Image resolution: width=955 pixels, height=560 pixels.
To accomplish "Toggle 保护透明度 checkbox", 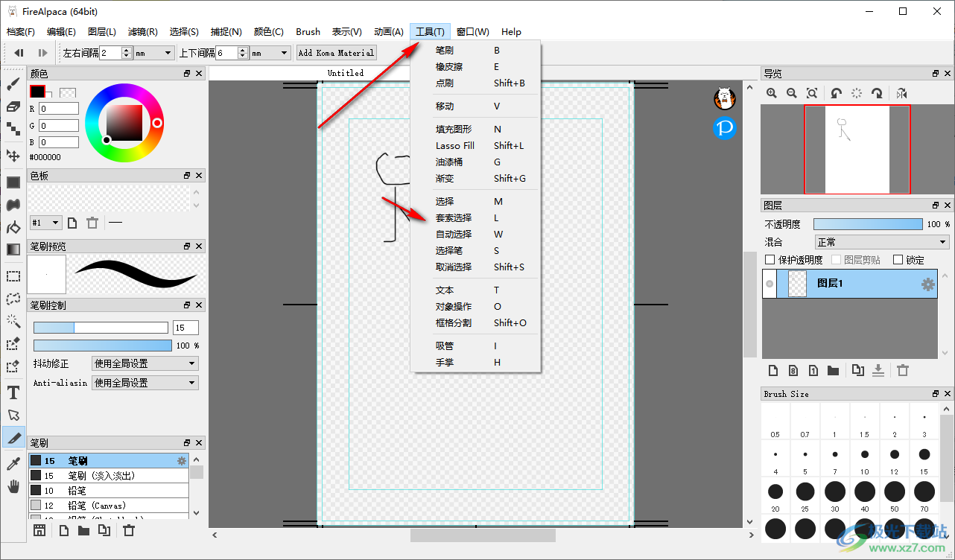I will point(770,260).
